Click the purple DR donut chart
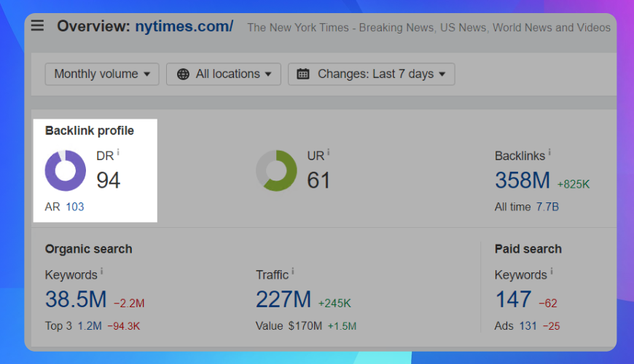 (x=65, y=170)
